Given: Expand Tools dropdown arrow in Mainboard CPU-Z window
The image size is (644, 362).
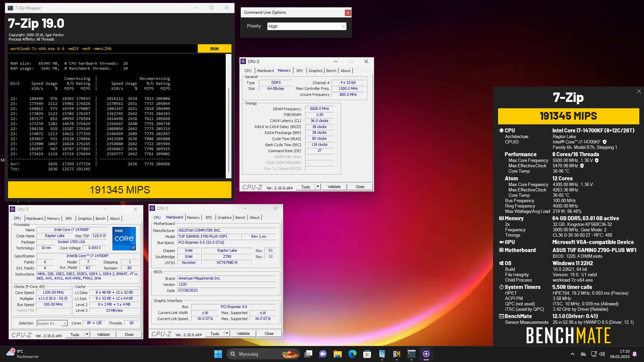Looking at the screenshot, I should coord(227,334).
